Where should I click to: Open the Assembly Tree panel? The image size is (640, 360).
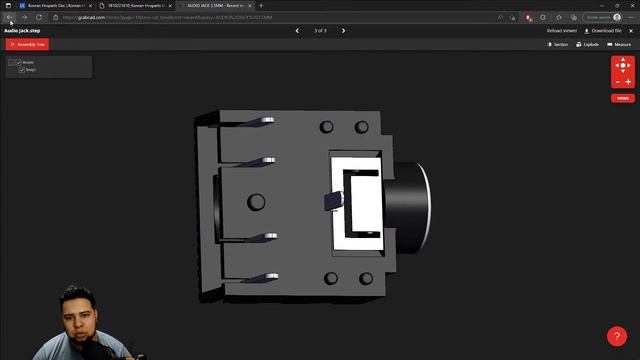click(27, 44)
